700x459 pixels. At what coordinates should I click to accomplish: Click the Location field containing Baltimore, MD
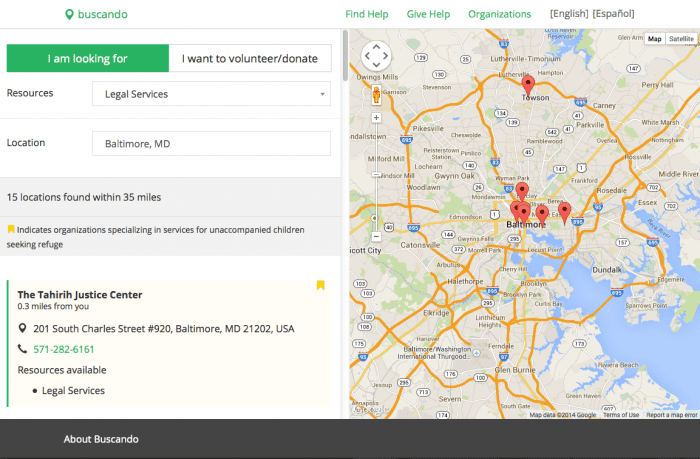point(211,144)
